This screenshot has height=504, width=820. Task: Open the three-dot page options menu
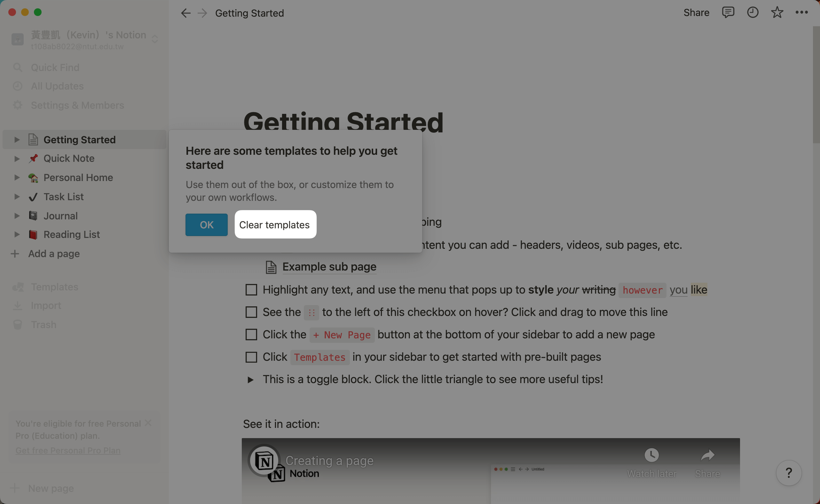(801, 13)
